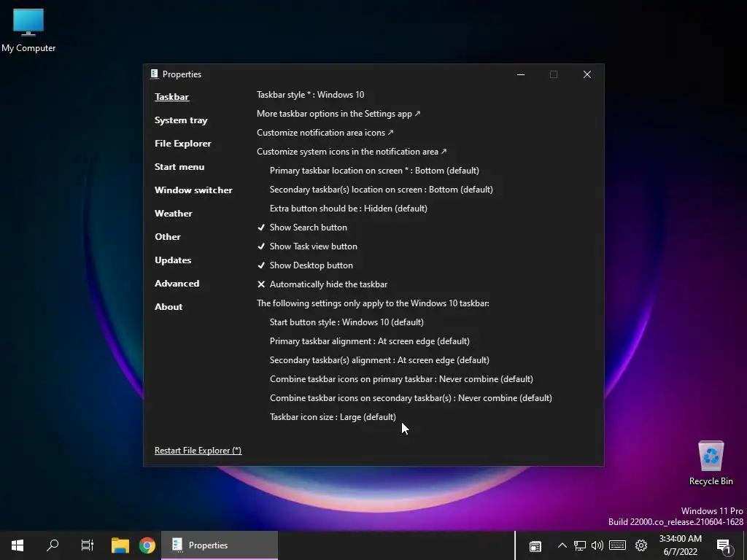Switch to the Start menu section
747x560 pixels.
179,167
